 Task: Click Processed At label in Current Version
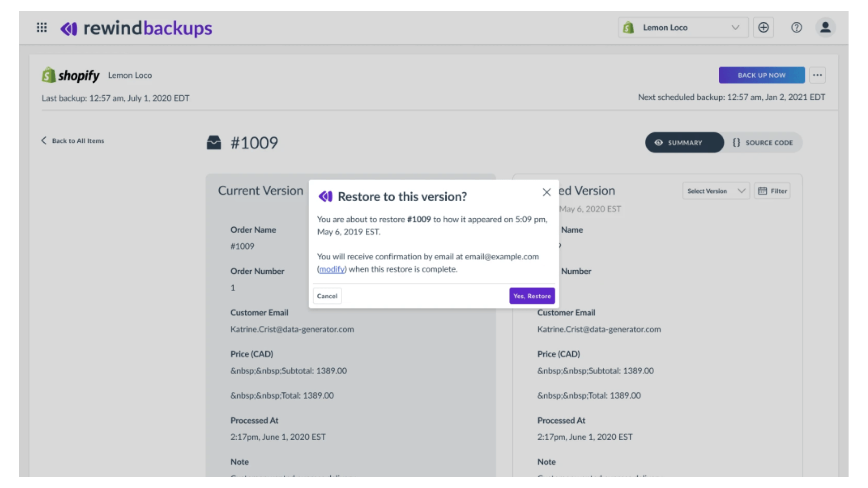click(x=254, y=421)
